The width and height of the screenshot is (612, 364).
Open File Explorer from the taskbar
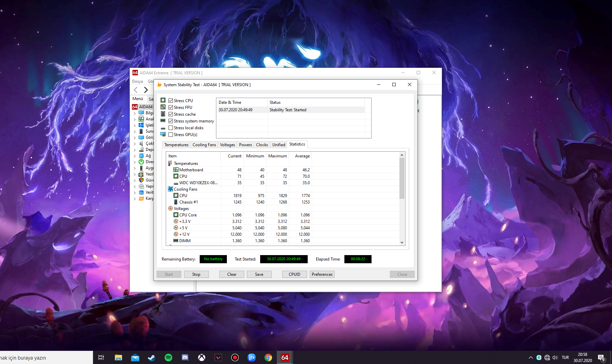[118, 358]
